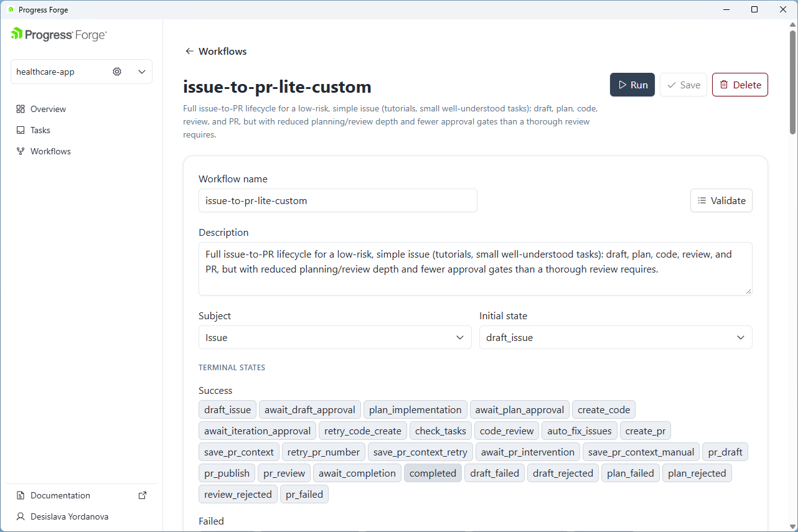Open project settings gear icon

117,72
